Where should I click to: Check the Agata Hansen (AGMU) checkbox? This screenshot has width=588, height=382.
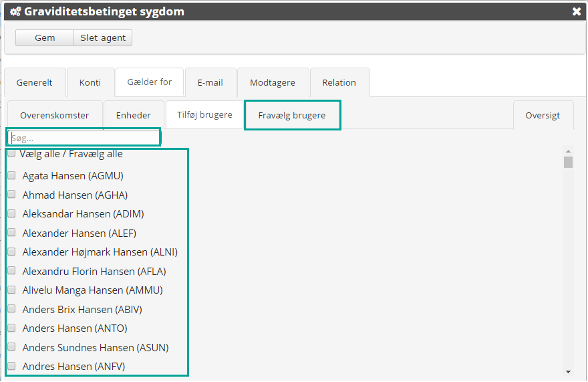click(x=11, y=176)
